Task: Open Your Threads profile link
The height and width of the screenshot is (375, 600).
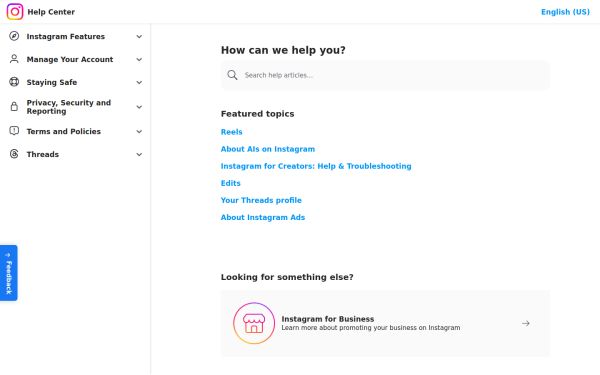Action: click(x=261, y=200)
